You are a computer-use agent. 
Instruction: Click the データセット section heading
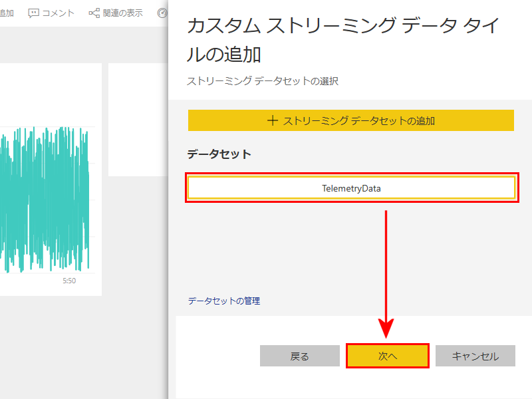click(219, 154)
